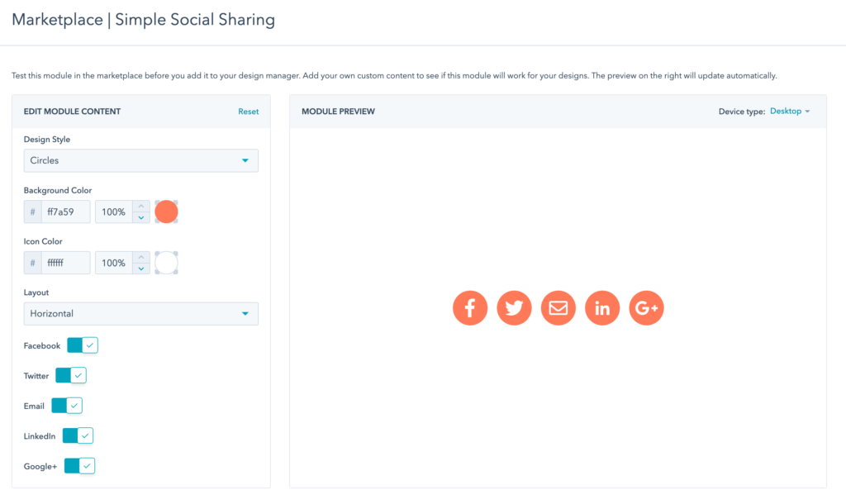Expand the Layout dropdown
The height and width of the screenshot is (504, 846).
[140, 314]
